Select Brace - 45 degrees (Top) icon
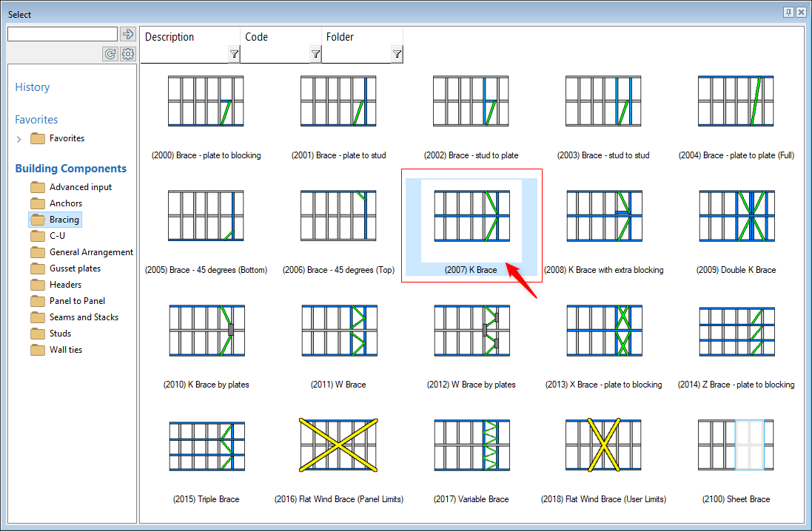 338,216
